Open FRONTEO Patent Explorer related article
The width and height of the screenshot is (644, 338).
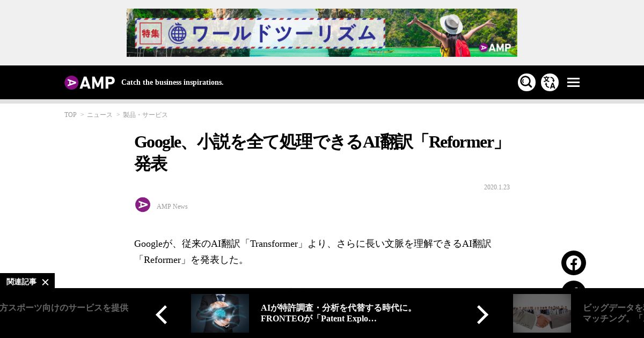338,313
